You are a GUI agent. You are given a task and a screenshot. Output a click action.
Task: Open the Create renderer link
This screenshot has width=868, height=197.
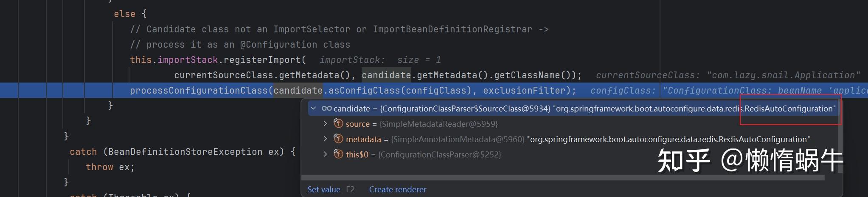coord(397,189)
